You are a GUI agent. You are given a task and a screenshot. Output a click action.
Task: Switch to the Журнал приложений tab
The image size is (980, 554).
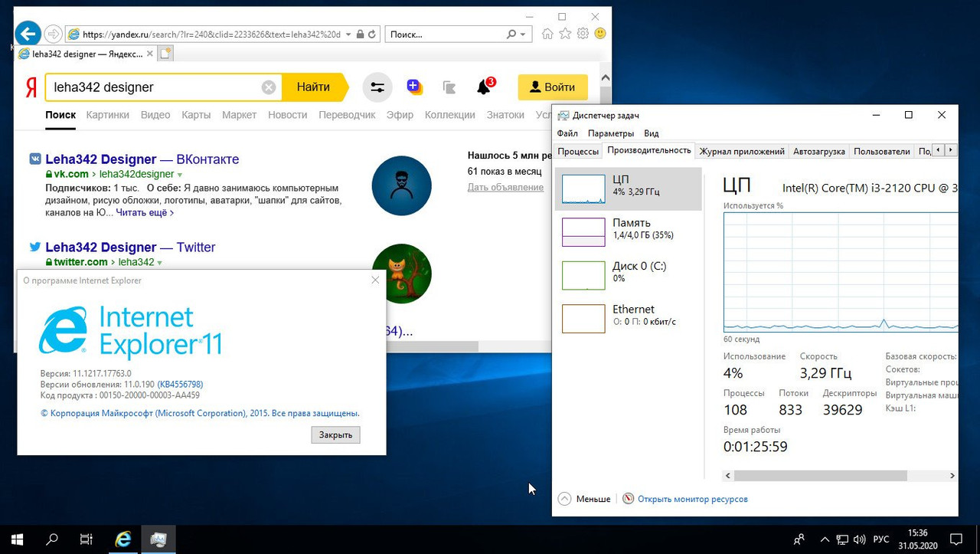742,152
